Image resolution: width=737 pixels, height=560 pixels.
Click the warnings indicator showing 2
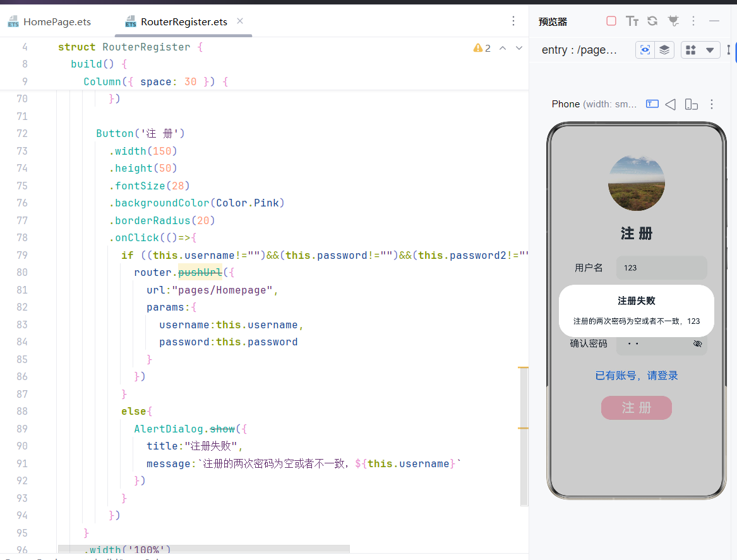pos(482,49)
